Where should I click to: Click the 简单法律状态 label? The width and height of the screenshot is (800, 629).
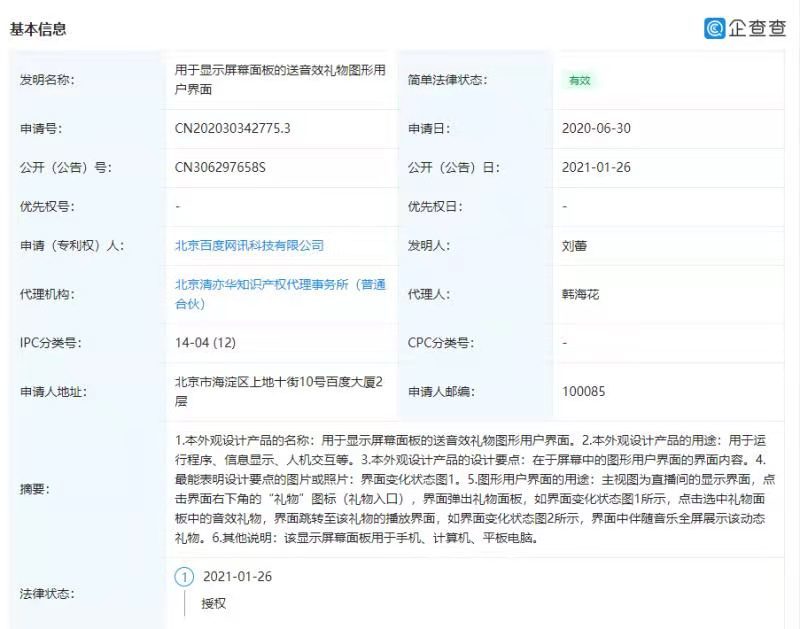(447, 80)
